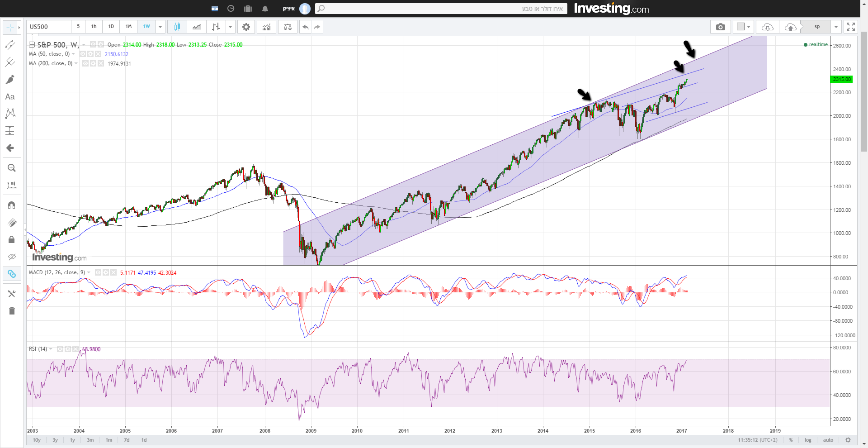This screenshot has height=448, width=868.
Task: Hide the MA 200 indicator
Action: pos(86,63)
